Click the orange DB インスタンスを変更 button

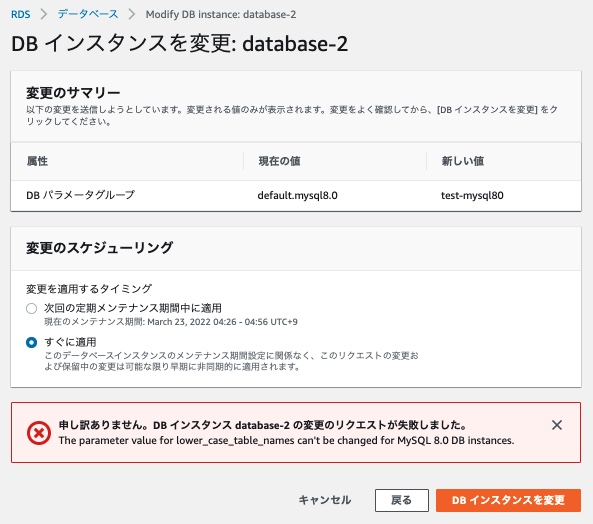coord(508,500)
